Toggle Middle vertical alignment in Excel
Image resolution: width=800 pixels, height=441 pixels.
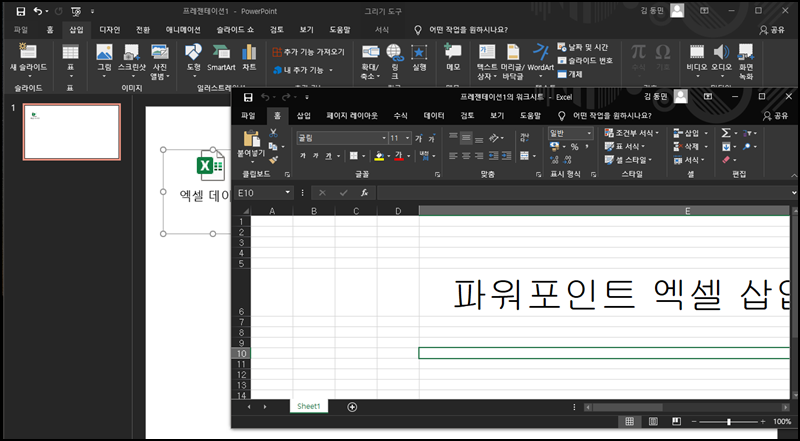tap(466, 138)
